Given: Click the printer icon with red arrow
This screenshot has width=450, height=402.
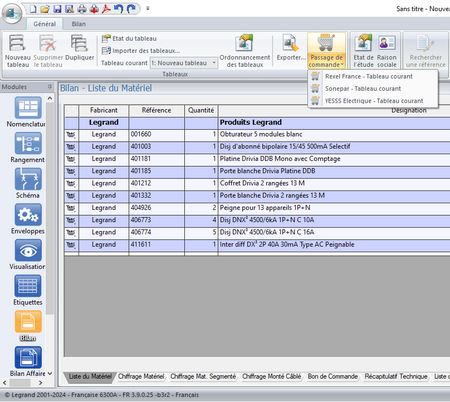Looking at the screenshot, I should click(94, 9).
